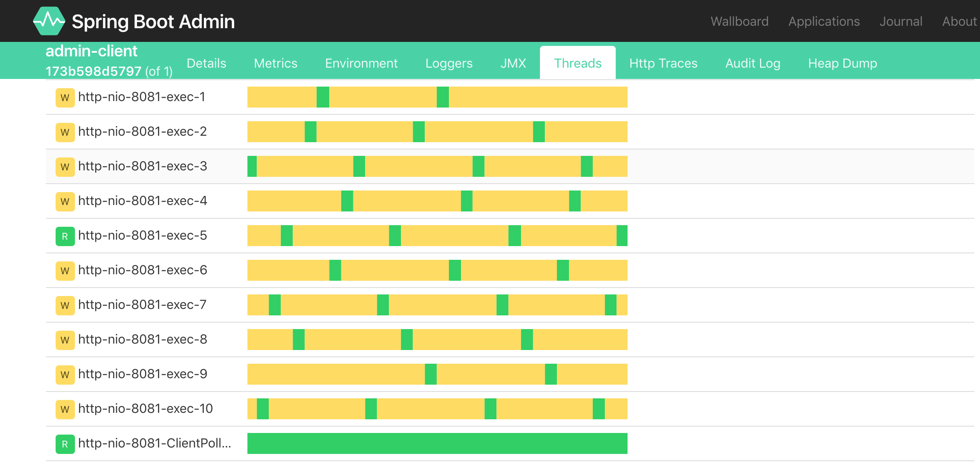
Task: Expand thread row http-nio-8081-exec-9
Action: (x=510, y=374)
